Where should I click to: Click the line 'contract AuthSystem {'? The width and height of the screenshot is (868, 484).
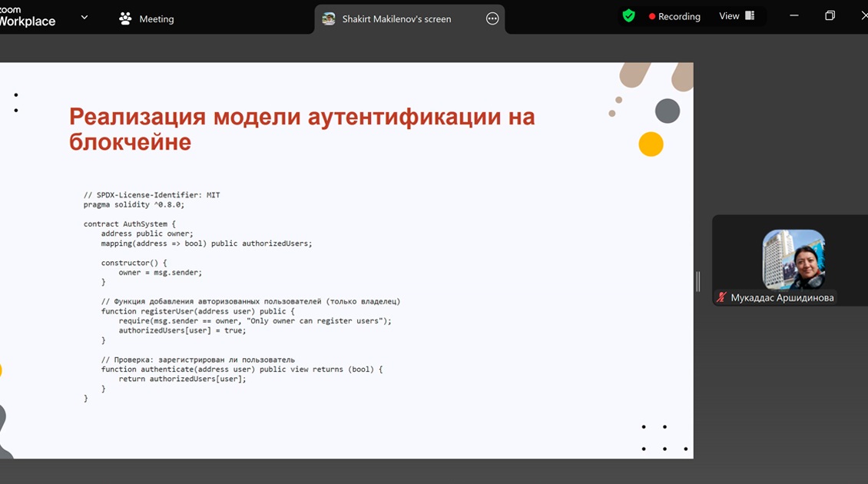(x=130, y=224)
